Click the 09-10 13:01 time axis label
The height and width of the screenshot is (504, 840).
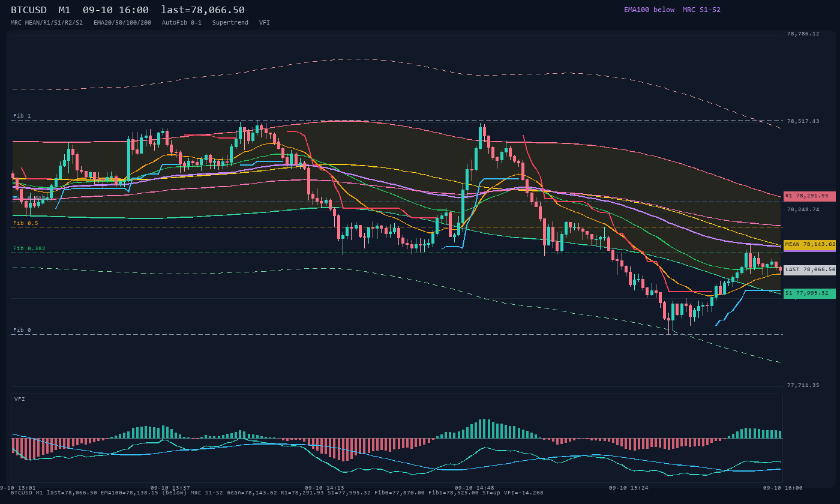point(18,488)
